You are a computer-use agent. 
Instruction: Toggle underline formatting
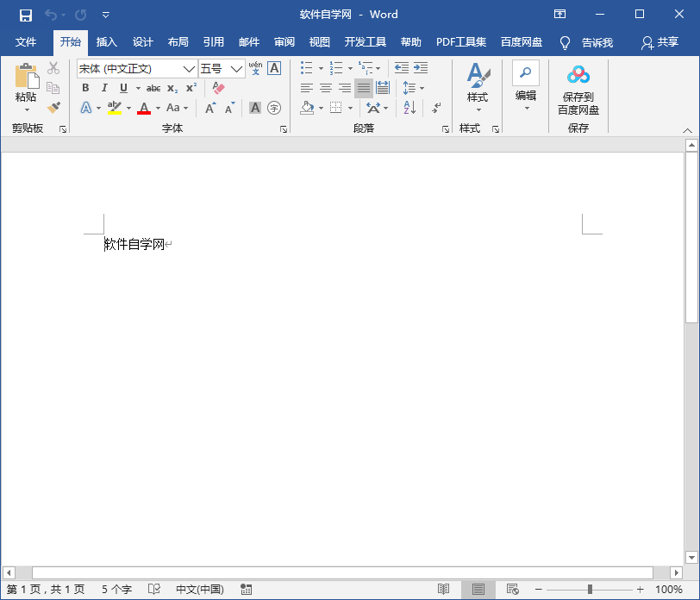(122, 88)
